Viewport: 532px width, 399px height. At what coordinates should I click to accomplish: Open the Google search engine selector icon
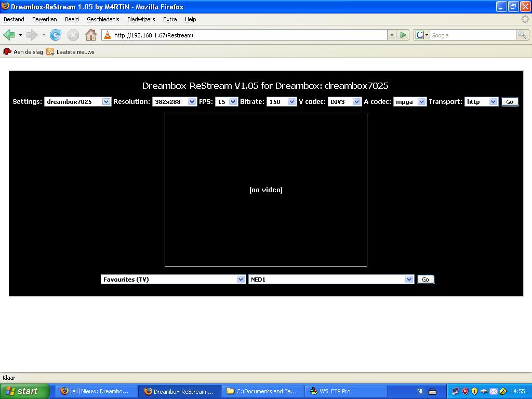pos(422,35)
